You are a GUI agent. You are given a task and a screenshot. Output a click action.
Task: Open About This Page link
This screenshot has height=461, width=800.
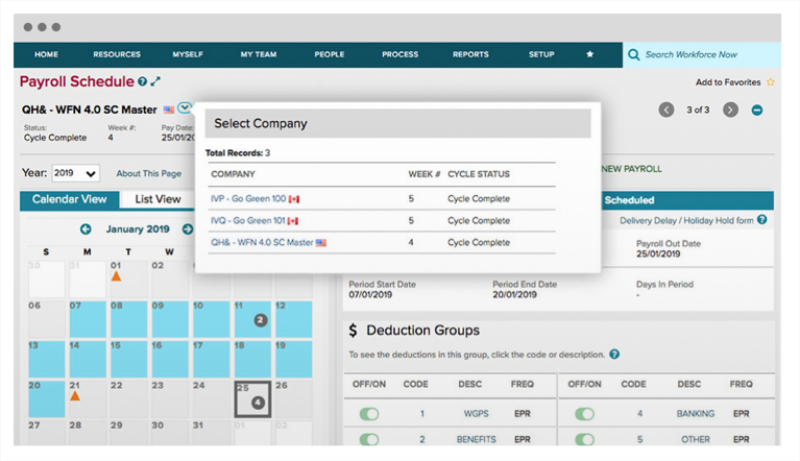148,173
